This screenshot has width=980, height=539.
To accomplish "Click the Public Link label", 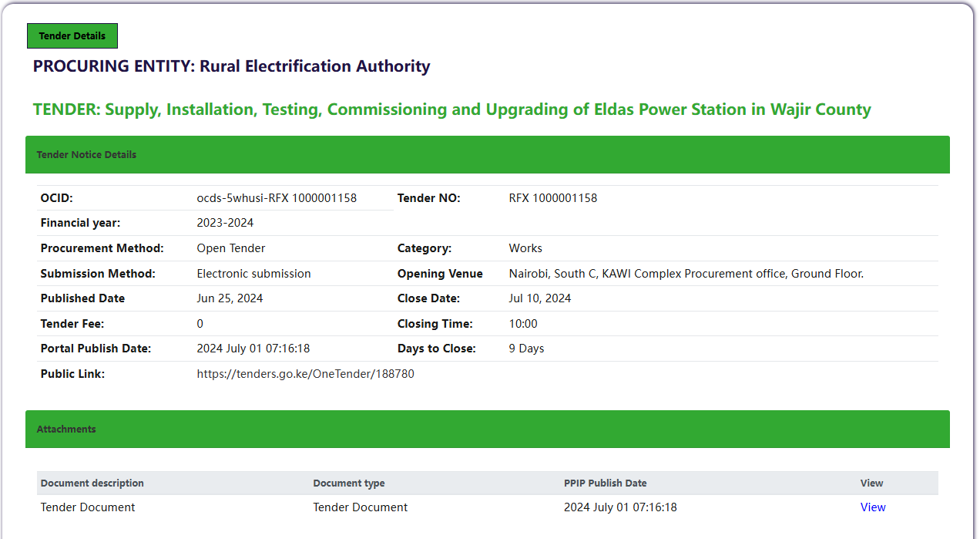I will 72,374.
